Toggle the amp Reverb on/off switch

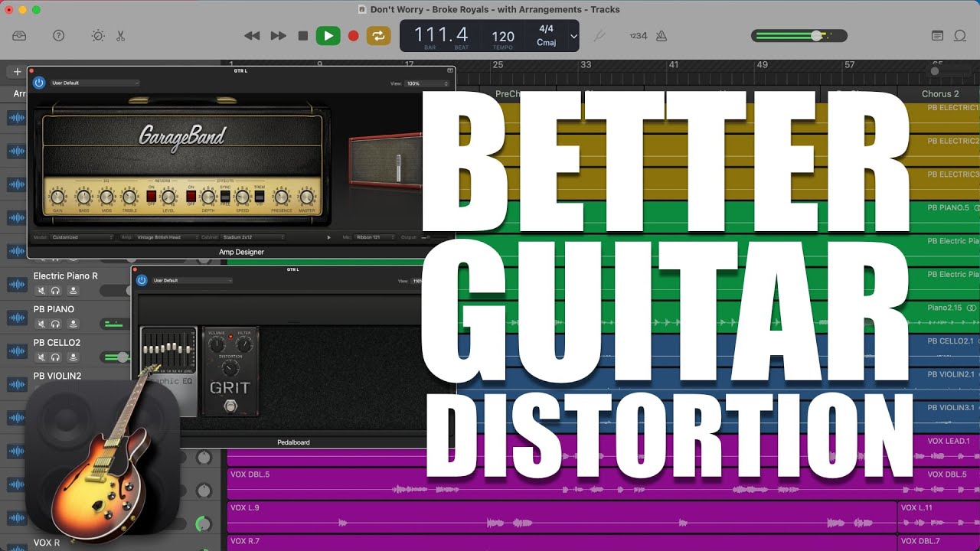(151, 197)
